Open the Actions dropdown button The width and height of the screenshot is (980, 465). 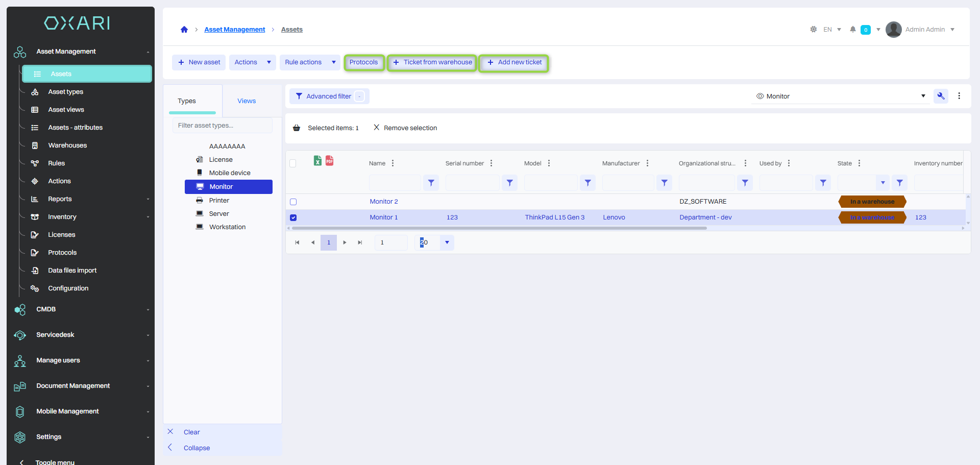tap(252, 62)
